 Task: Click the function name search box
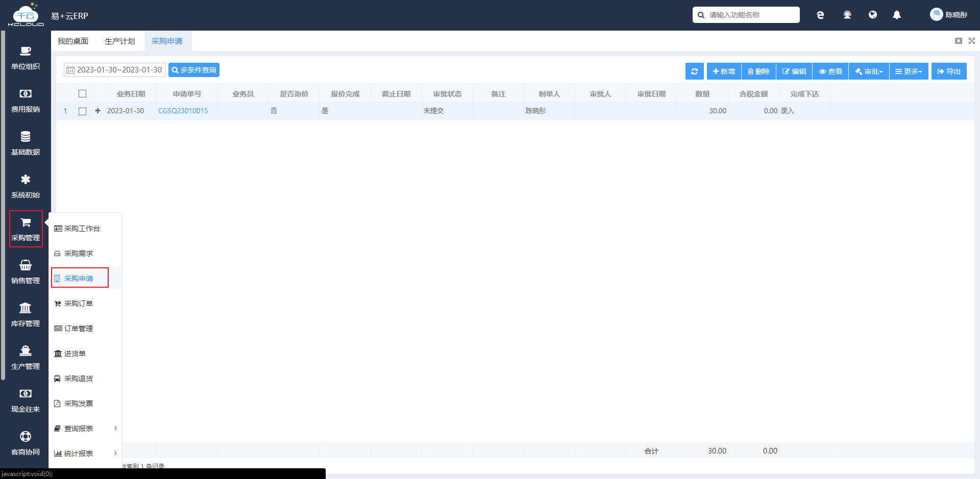click(x=746, y=15)
